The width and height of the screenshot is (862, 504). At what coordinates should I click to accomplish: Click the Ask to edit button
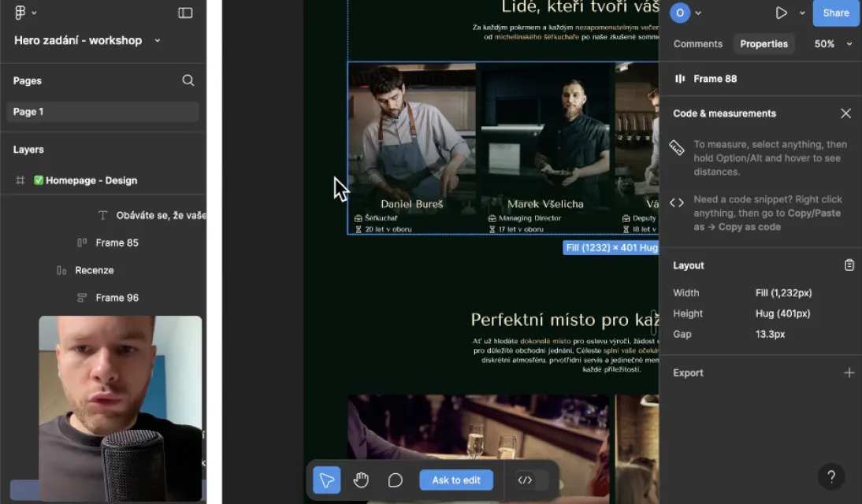tap(455, 480)
